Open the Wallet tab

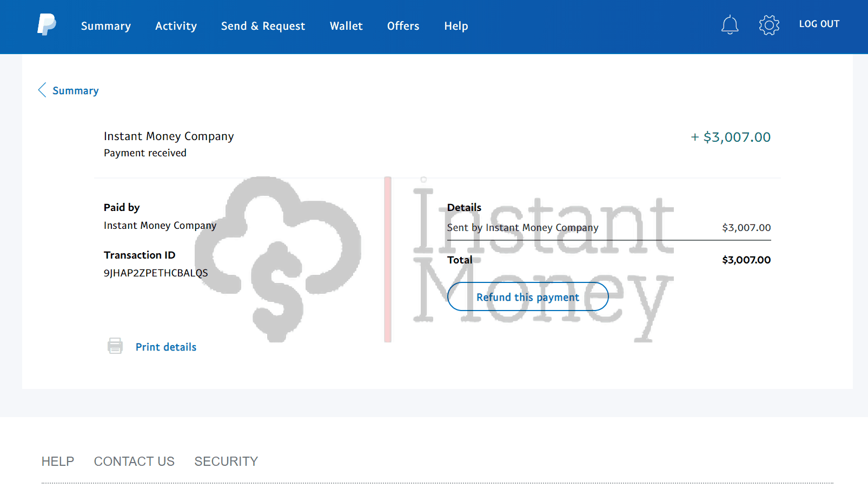click(346, 26)
